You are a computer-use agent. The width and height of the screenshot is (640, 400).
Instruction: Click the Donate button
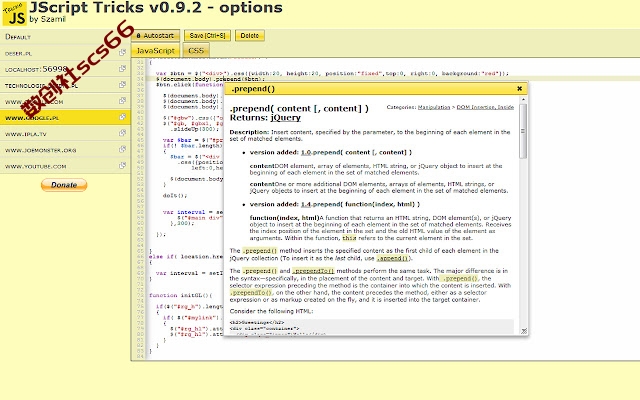pos(64,185)
